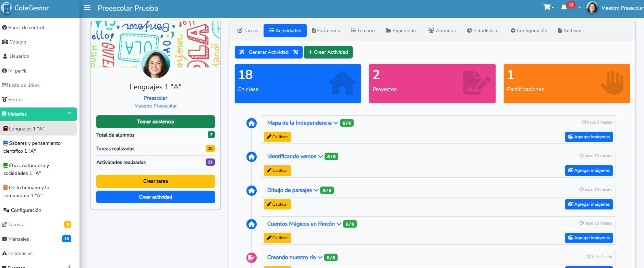Expand the Mapa de la Independencia chevron

tap(336, 123)
